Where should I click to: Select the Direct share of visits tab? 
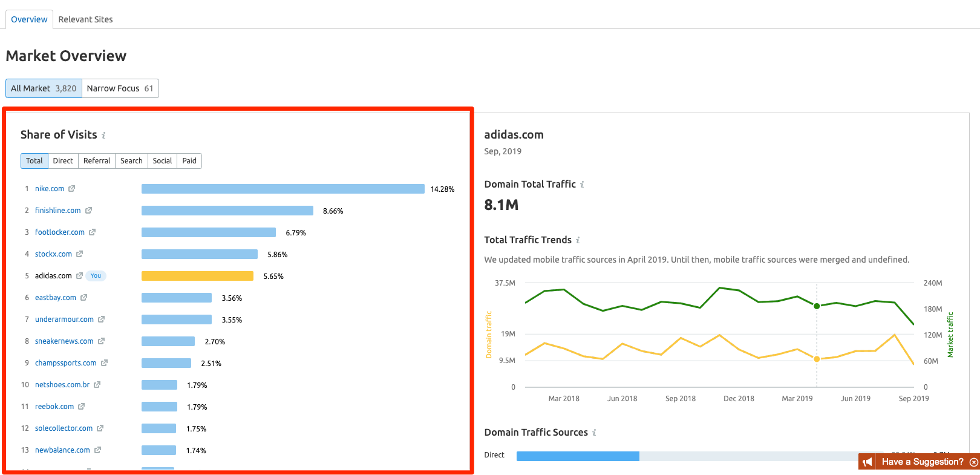(63, 161)
